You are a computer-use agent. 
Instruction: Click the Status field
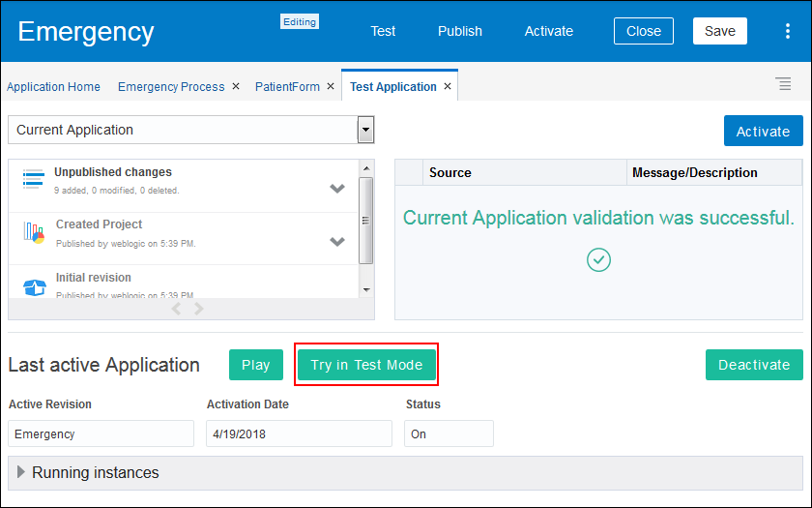449,433
